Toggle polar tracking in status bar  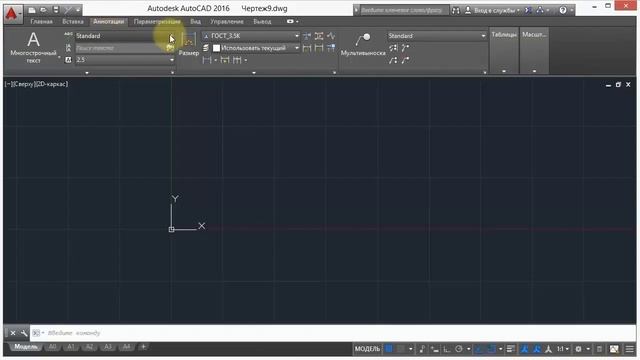pyautogui.click(x=459, y=349)
